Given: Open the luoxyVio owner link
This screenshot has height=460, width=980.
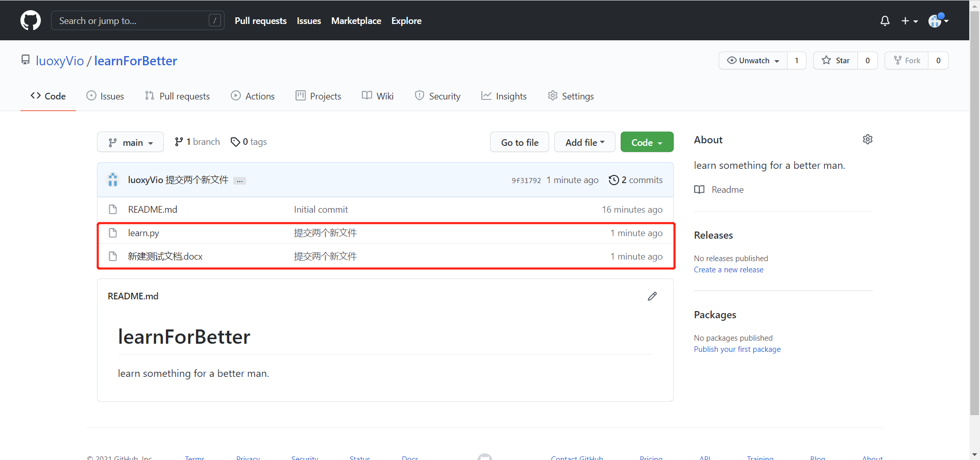Looking at the screenshot, I should [60, 61].
